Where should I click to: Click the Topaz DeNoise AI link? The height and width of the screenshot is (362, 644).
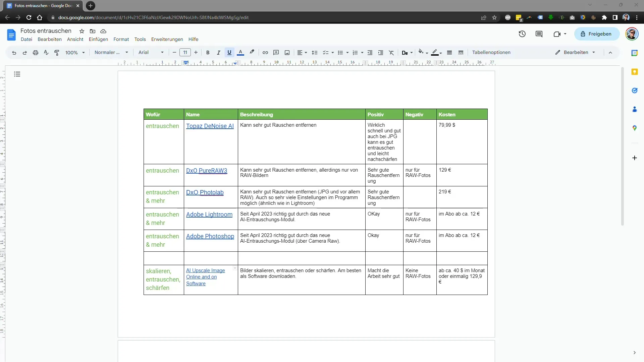tap(210, 126)
